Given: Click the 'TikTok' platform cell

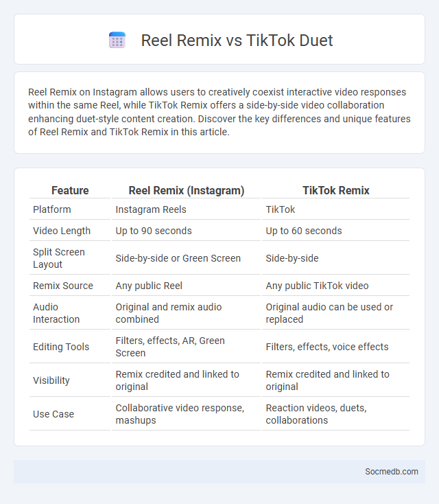Looking at the screenshot, I should coord(280,209).
